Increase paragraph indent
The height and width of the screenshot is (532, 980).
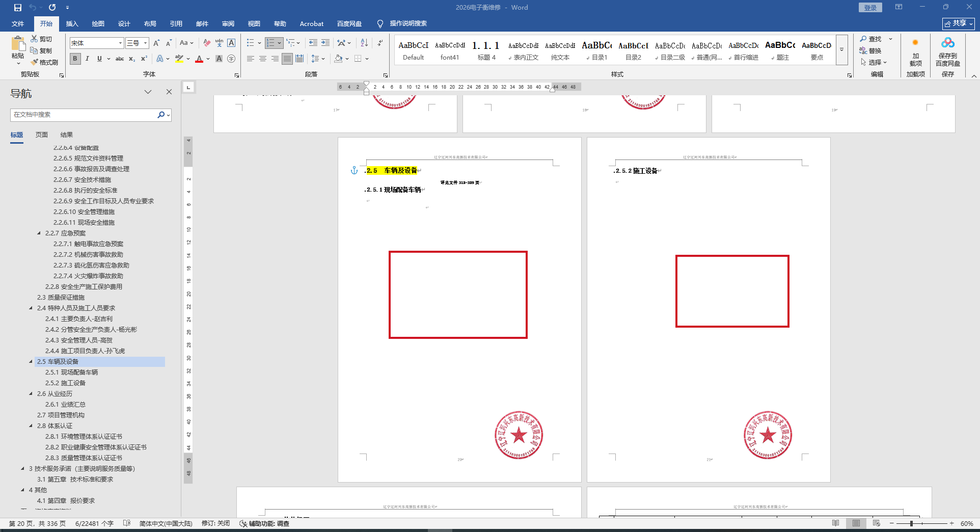(325, 43)
